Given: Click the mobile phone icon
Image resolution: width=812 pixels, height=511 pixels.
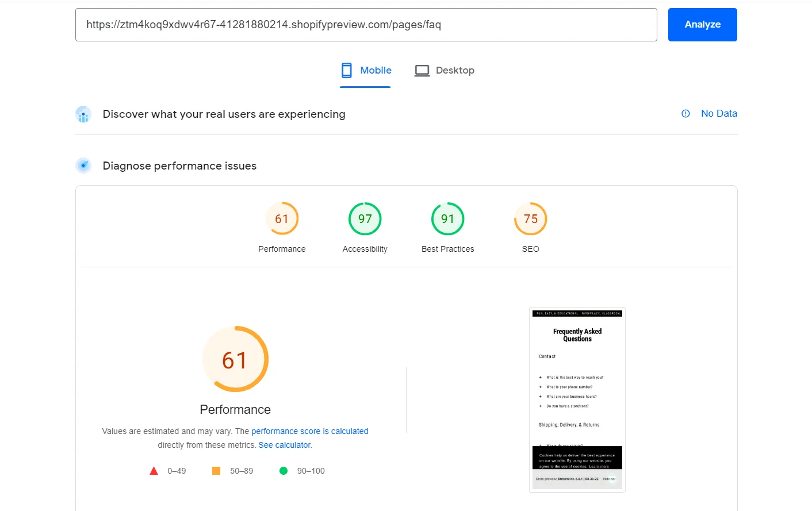Looking at the screenshot, I should [x=347, y=71].
